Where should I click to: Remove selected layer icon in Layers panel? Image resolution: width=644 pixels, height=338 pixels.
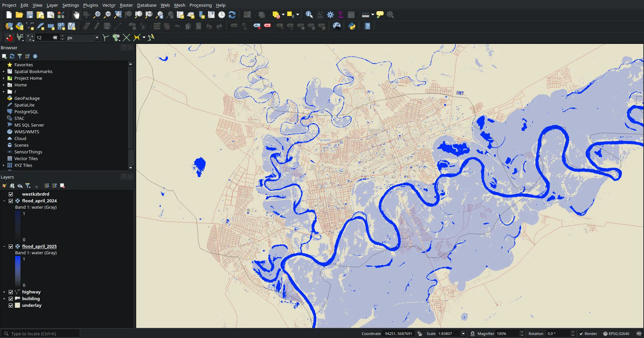tap(62, 186)
